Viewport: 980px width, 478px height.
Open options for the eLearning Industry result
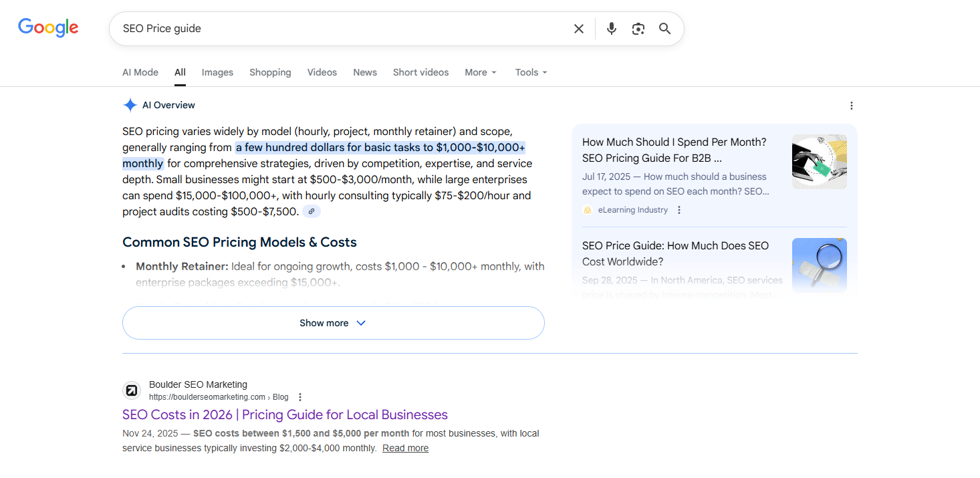click(x=679, y=209)
